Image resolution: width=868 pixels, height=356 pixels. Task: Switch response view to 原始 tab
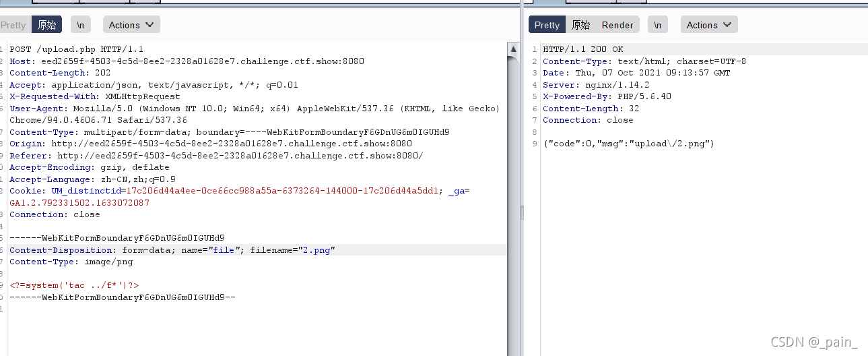click(x=580, y=25)
